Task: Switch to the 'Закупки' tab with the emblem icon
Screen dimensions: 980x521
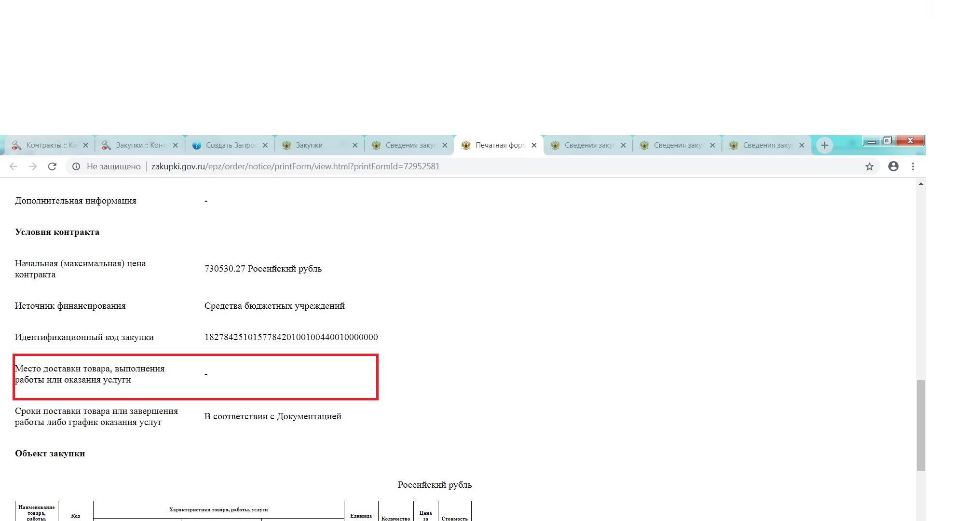Action: click(x=313, y=145)
